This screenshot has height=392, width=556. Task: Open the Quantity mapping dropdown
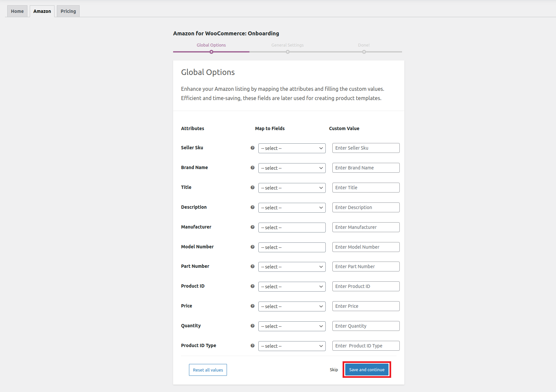(292, 326)
